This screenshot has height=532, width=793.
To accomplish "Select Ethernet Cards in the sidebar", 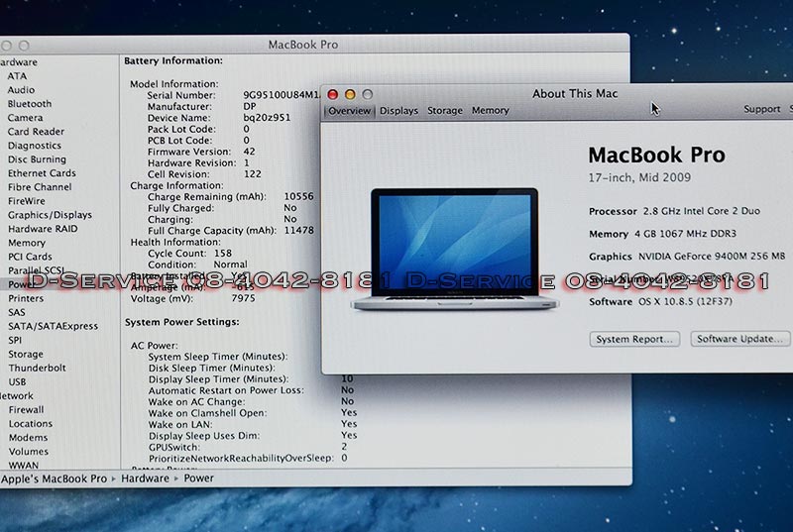I will tap(42, 173).
